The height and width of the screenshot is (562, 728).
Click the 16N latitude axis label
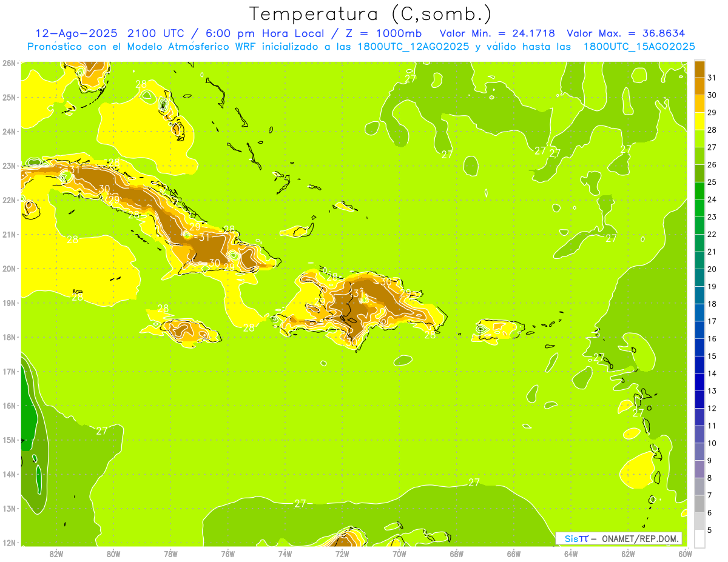click(x=9, y=406)
